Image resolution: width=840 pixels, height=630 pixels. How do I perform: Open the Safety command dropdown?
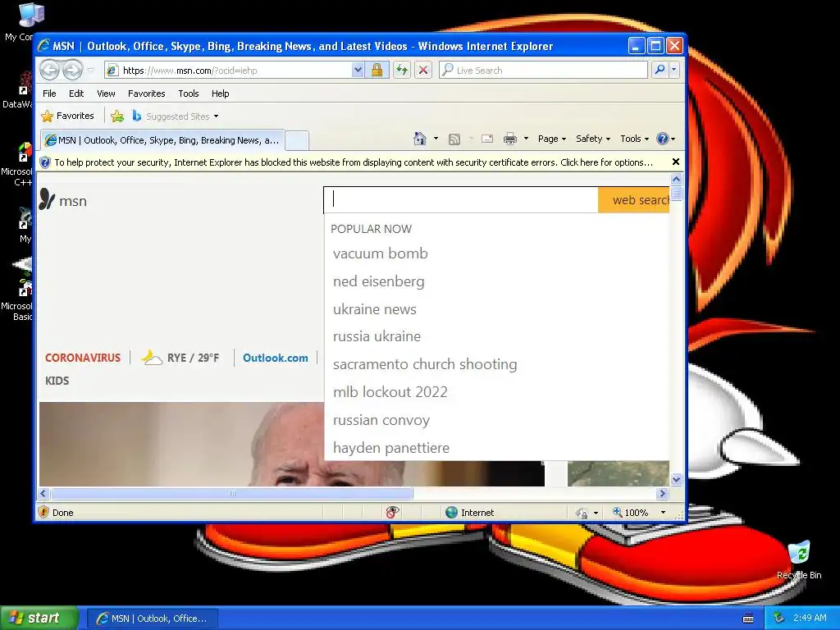pos(593,139)
